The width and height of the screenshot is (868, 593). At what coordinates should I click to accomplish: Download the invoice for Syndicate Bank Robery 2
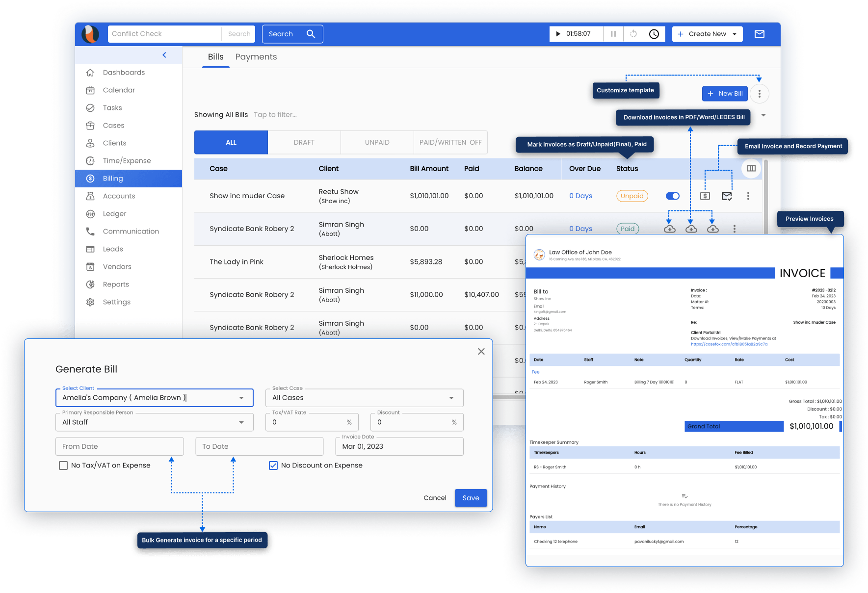click(670, 229)
